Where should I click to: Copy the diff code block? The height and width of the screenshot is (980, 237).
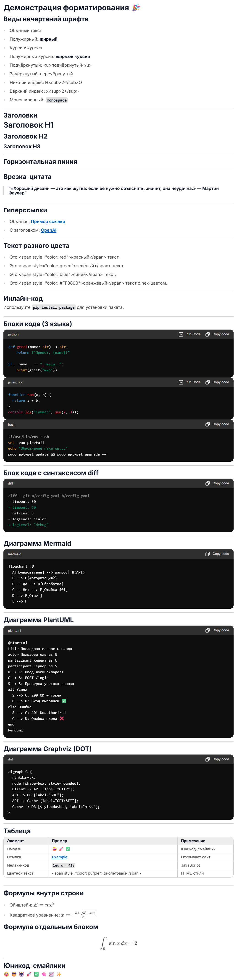[x=217, y=484]
